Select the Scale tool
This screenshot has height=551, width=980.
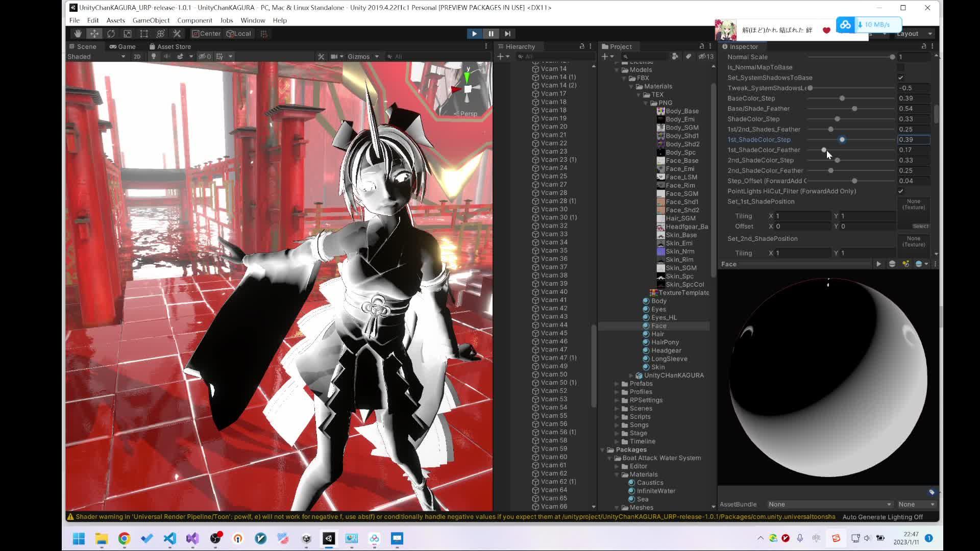tap(128, 34)
